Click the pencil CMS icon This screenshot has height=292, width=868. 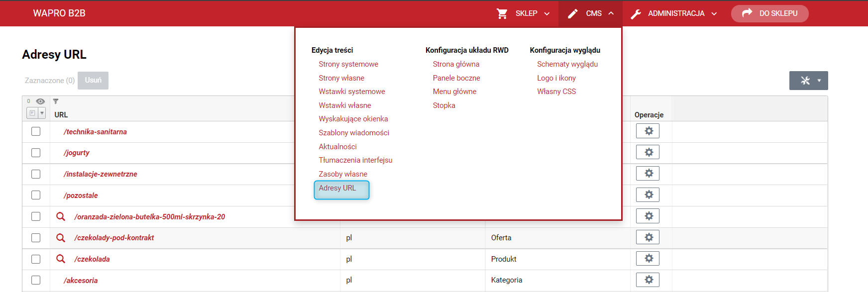(x=573, y=13)
